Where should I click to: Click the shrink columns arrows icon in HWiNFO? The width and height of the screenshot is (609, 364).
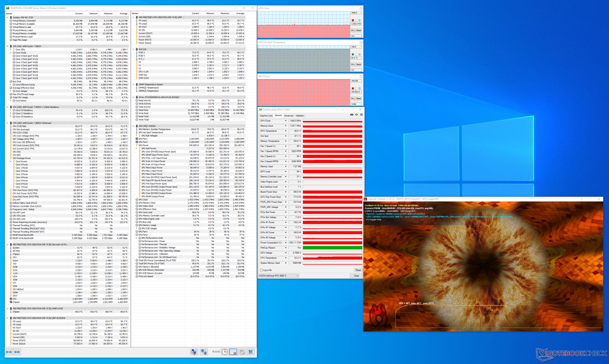coord(17,352)
